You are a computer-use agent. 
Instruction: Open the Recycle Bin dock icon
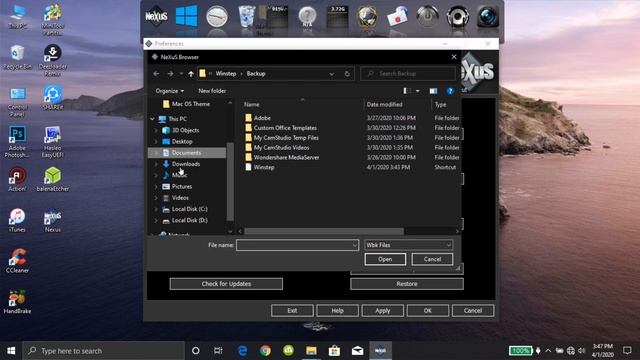(247, 16)
